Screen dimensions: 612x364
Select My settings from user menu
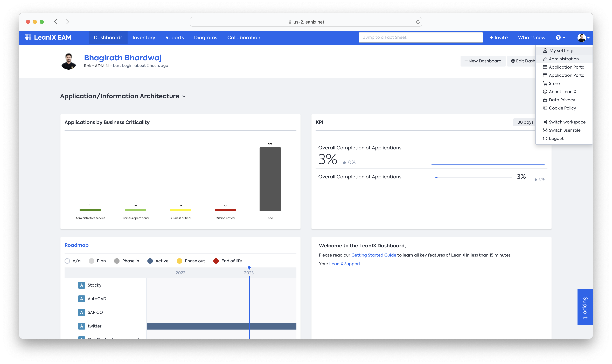click(x=562, y=50)
